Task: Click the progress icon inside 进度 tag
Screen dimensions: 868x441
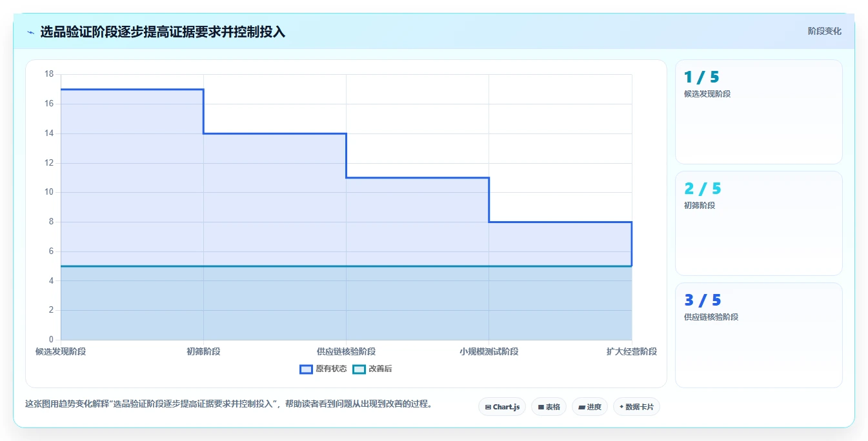Action: 581,407
